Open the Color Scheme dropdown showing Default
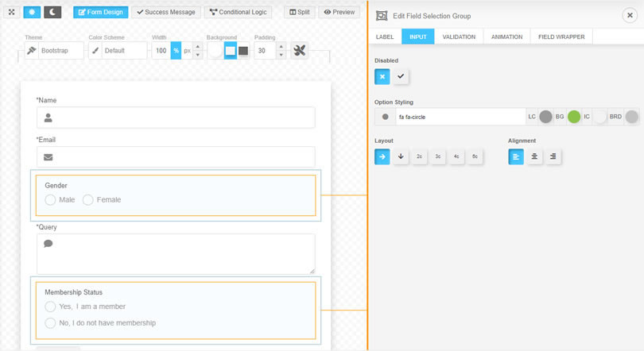The width and height of the screenshot is (644, 351). pyautogui.click(x=124, y=51)
